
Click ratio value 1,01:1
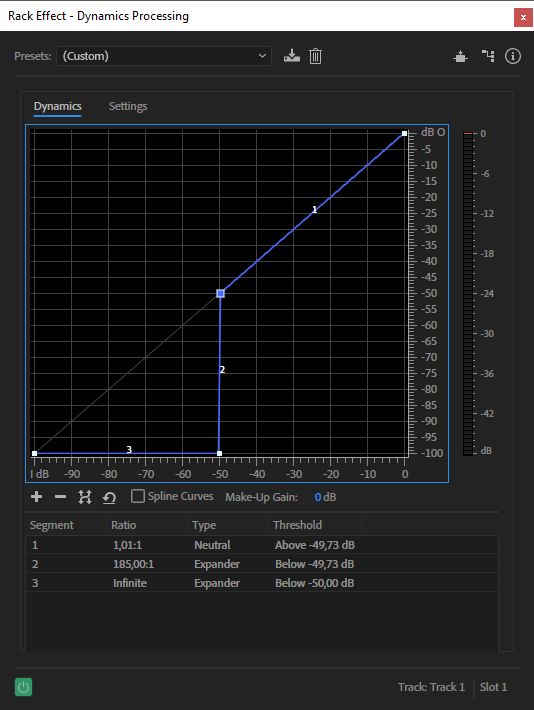coord(128,545)
